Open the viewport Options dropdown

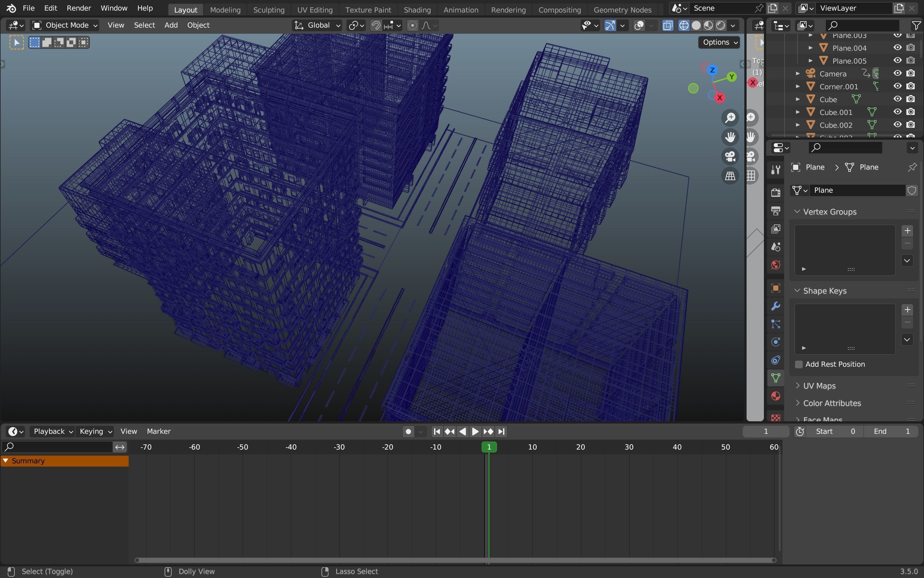tap(719, 42)
